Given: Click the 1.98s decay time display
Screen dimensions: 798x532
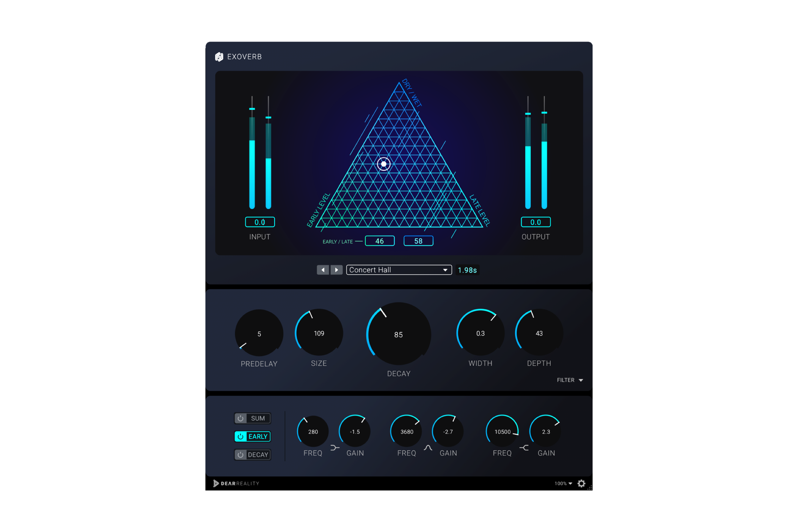Looking at the screenshot, I should click(467, 270).
